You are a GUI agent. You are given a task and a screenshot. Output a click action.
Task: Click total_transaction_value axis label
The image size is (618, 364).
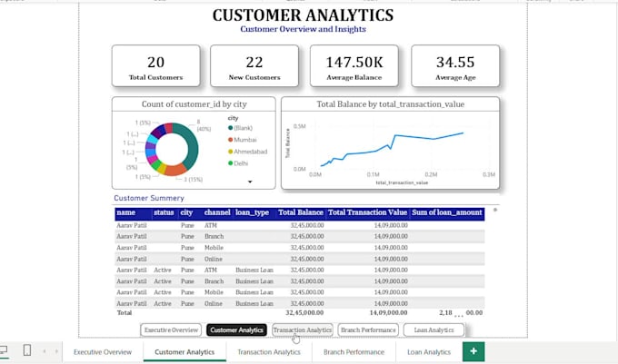point(402,182)
